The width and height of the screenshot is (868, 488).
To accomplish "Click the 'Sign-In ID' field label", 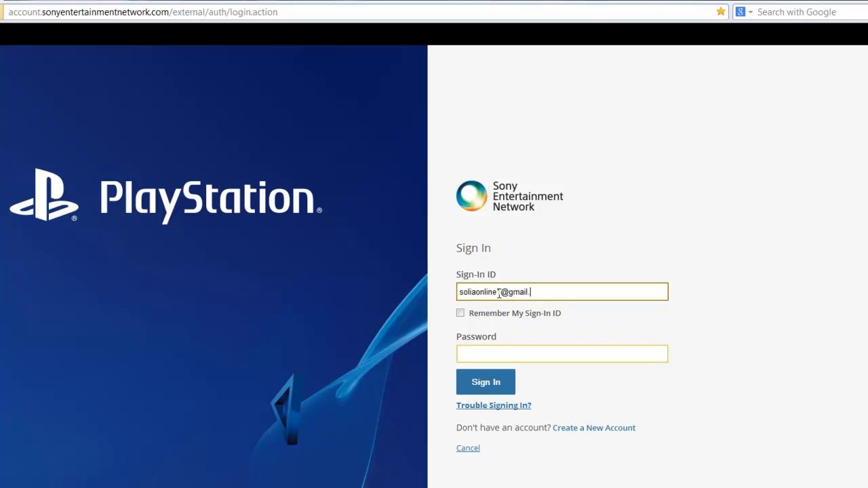I will point(476,274).
